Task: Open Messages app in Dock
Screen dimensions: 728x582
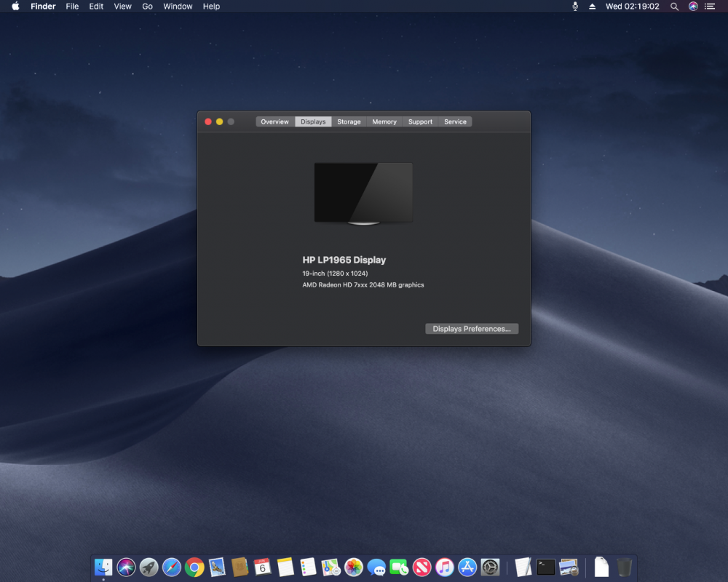Action: [376, 567]
